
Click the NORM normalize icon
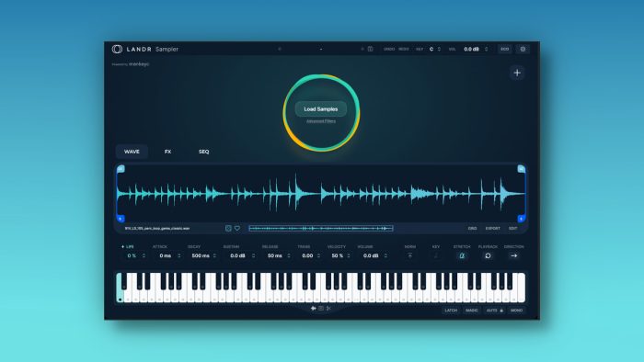click(409, 255)
